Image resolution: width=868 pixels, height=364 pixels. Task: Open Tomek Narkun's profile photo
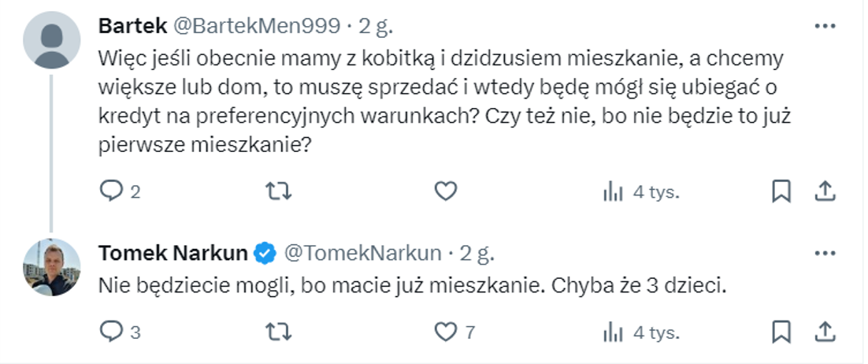tap(52, 267)
